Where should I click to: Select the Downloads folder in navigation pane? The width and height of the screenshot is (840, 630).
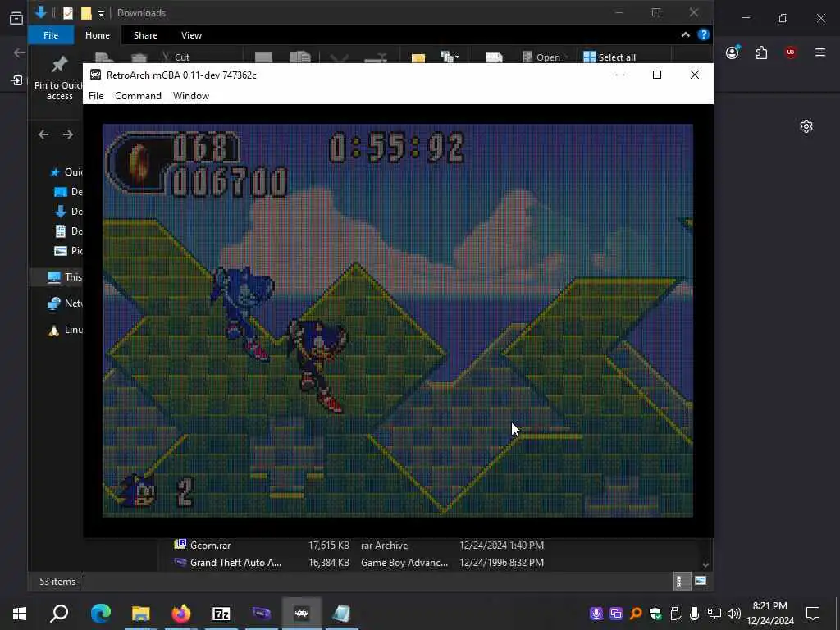(x=68, y=212)
